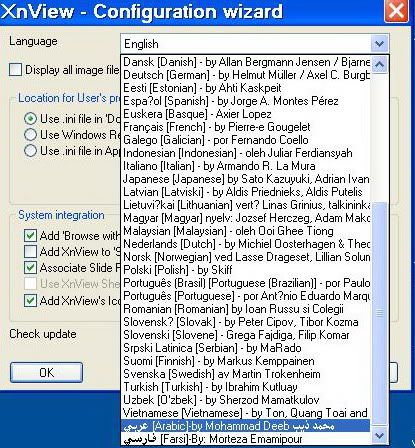Pick Srpski Latinica [Serbian] entry
Screen dimensions: 415x448
(x=246, y=348)
